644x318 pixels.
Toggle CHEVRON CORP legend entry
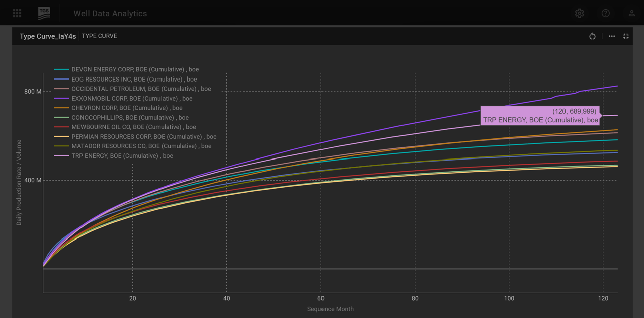point(118,108)
